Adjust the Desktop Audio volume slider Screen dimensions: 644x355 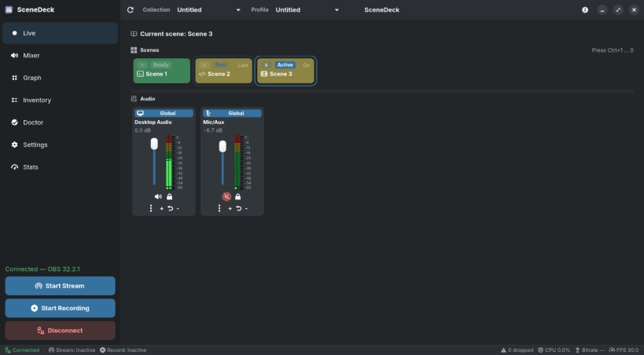pos(154,162)
